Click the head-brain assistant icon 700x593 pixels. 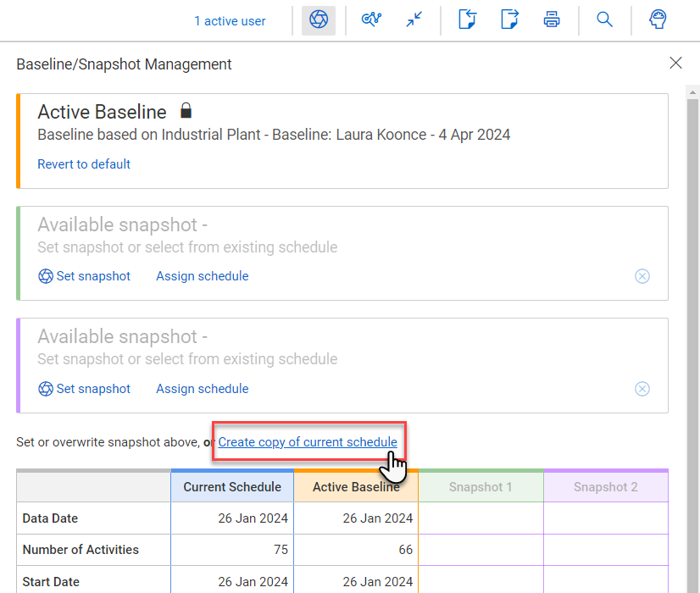click(x=658, y=20)
